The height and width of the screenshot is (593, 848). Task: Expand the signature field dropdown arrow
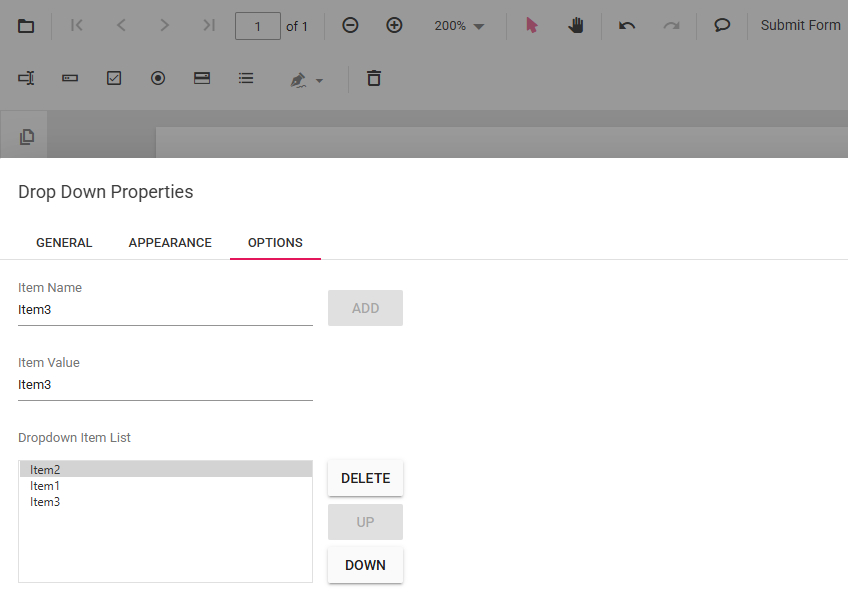[x=320, y=81]
